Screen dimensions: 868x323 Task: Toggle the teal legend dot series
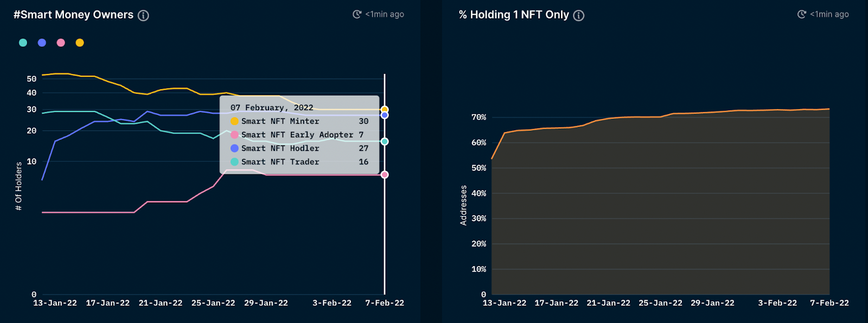[23, 42]
